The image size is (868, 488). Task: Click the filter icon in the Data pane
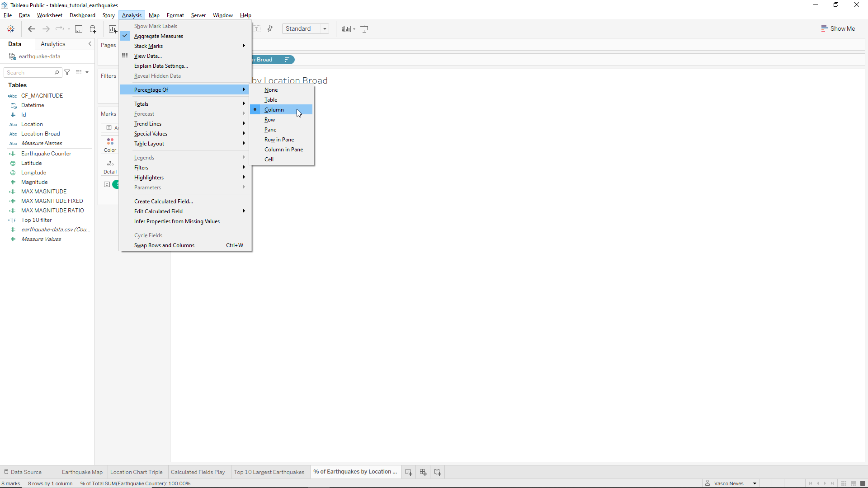click(67, 72)
